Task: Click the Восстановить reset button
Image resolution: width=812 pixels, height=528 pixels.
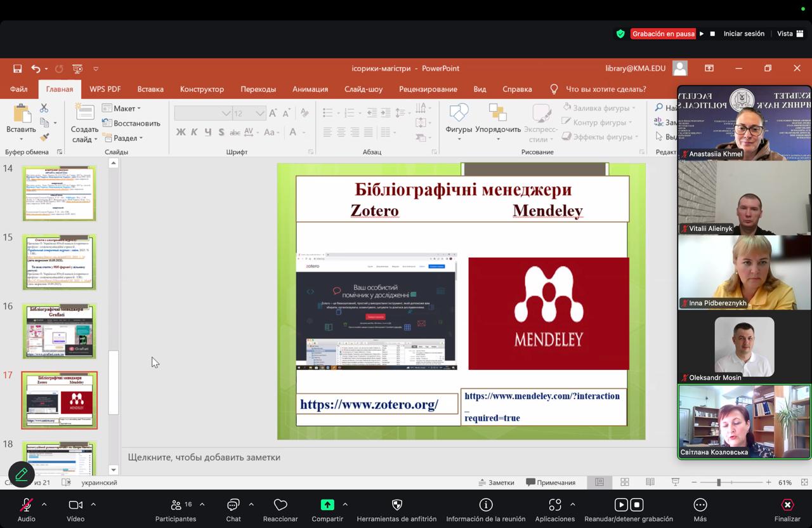Action: pos(131,123)
